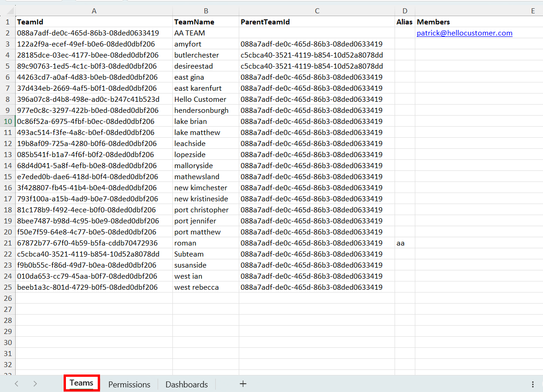Select the roman team name cell
This screenshot has width=543, height=392.
tap(206, 243)
